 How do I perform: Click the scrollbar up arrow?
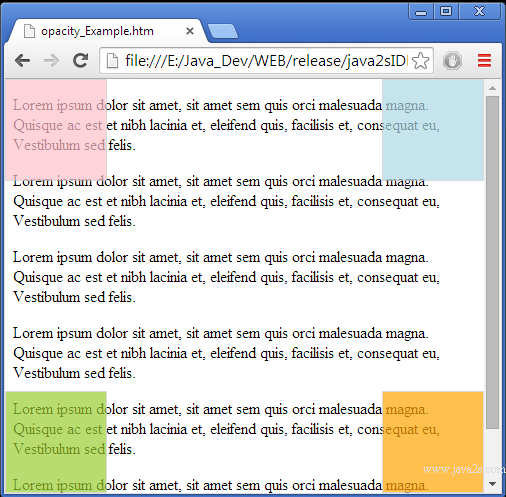[492, 88]
